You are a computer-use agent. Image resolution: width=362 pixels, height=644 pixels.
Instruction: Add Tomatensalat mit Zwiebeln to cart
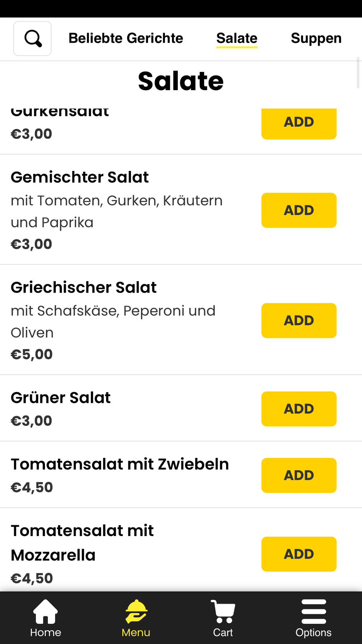tap(299, 475)
